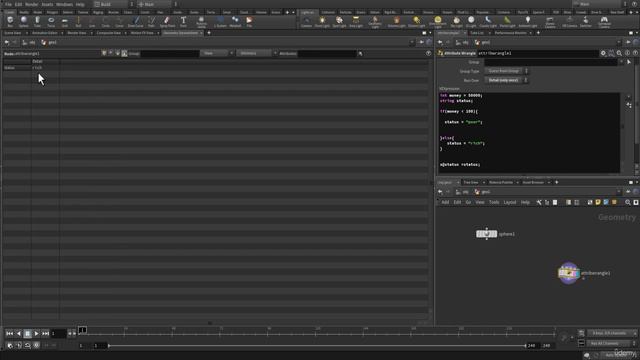Jump to first frame button
The image size is (640, 360).
(x=9, y=334)
